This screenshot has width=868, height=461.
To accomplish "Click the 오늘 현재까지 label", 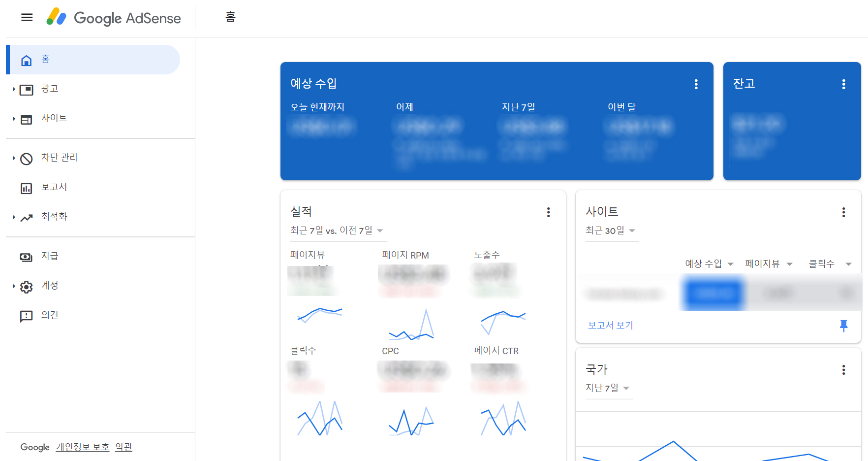I will coord(317,107).
